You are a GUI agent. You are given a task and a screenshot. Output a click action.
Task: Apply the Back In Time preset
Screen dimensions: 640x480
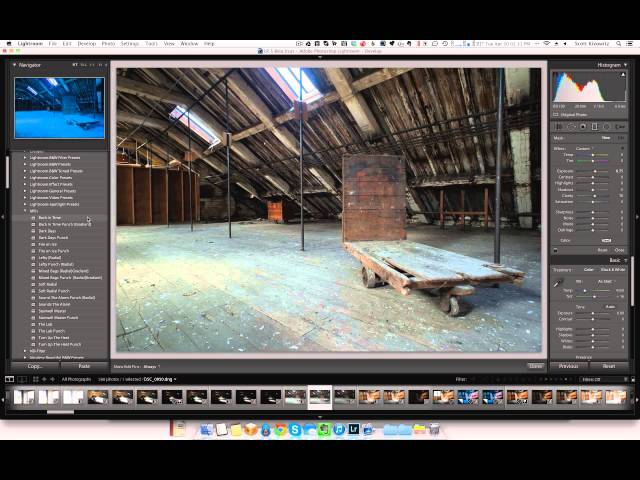[x=49, y=218]
